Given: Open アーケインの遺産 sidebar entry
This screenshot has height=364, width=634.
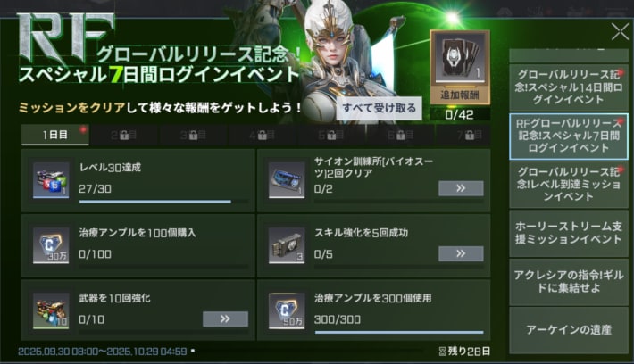Looking at the screenshot, I should coord(569,330).
